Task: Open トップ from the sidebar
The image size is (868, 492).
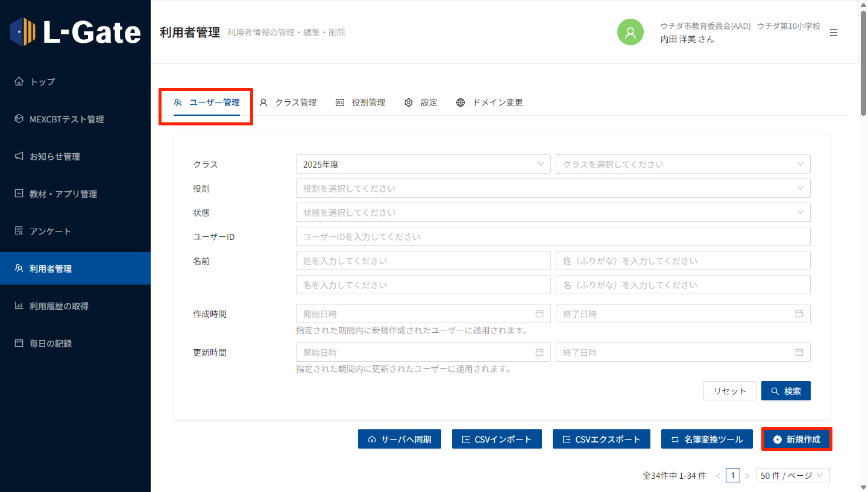Action: (x=42, y=81)
